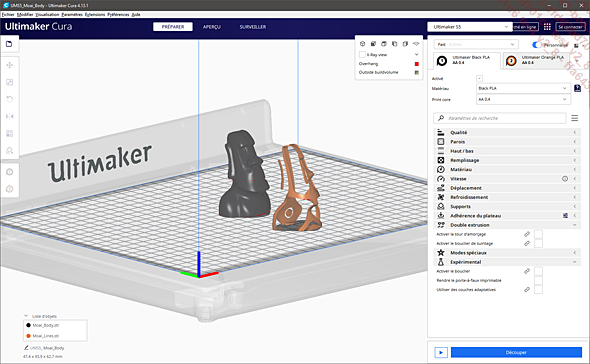Open the Print core AA 0.4 dropdown

[523, 99]
